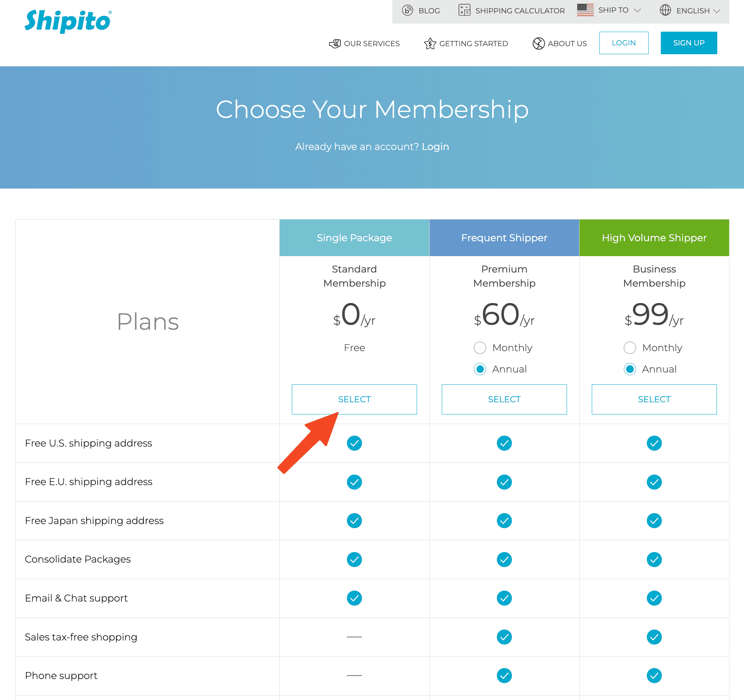This screenshot has height=700, width=744.
Task: Click the About Us globe icon
Action: click(538, 44)
